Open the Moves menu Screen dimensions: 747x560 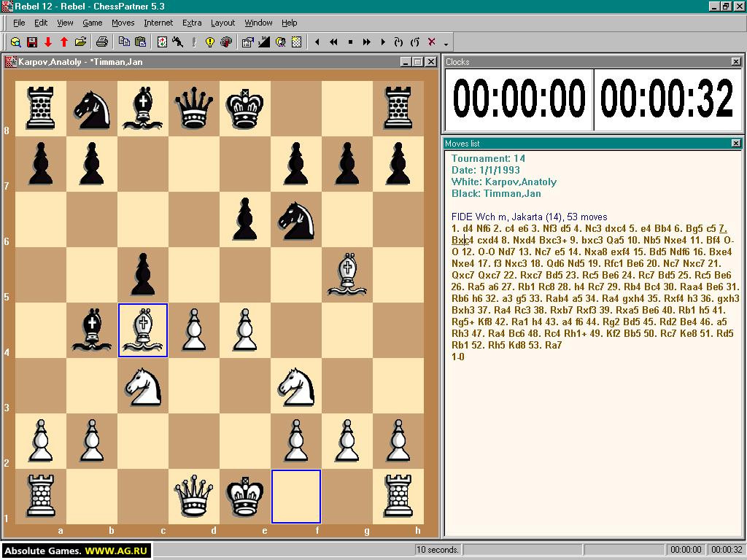123,23
